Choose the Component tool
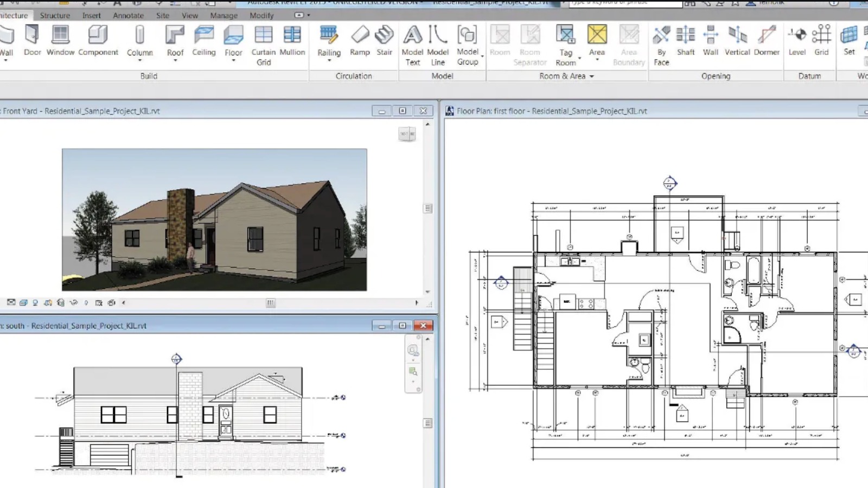 (x=98, y=41)
